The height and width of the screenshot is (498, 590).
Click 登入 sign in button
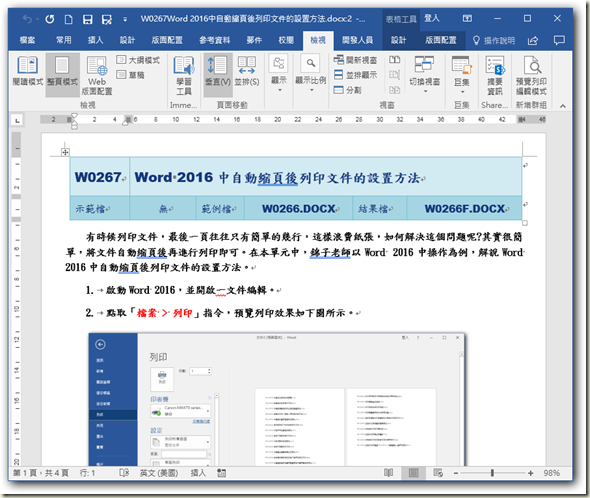(432, 18)
